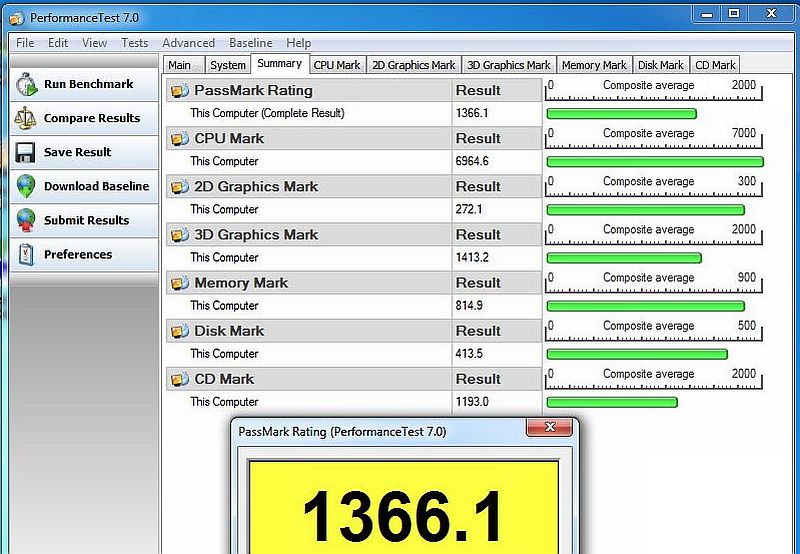Screen dimensions: 800x554
Task: Click the PassMark Rating value 1366.1 in table
Action: point(472,113)
